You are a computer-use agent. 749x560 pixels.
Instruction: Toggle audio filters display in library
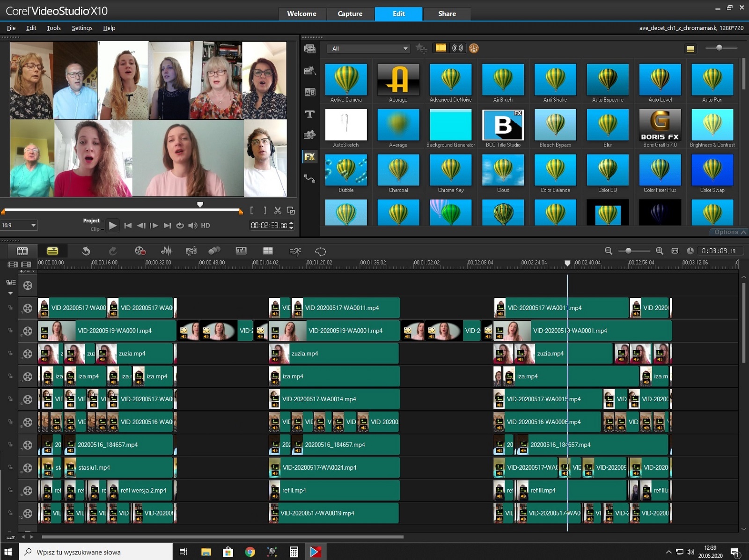tap(457, 48)
